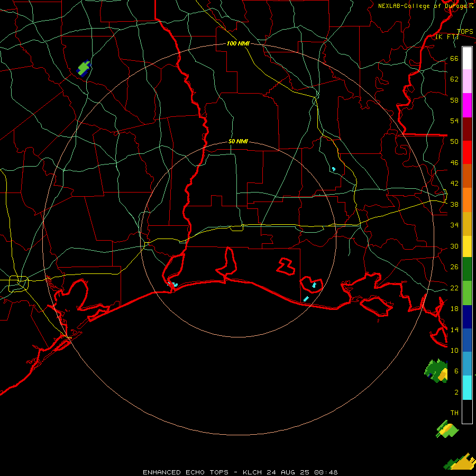The width and height of the screenshot is (476, 476).
Task: Pick the navy blue legend swatch
Action: [467, 317]
